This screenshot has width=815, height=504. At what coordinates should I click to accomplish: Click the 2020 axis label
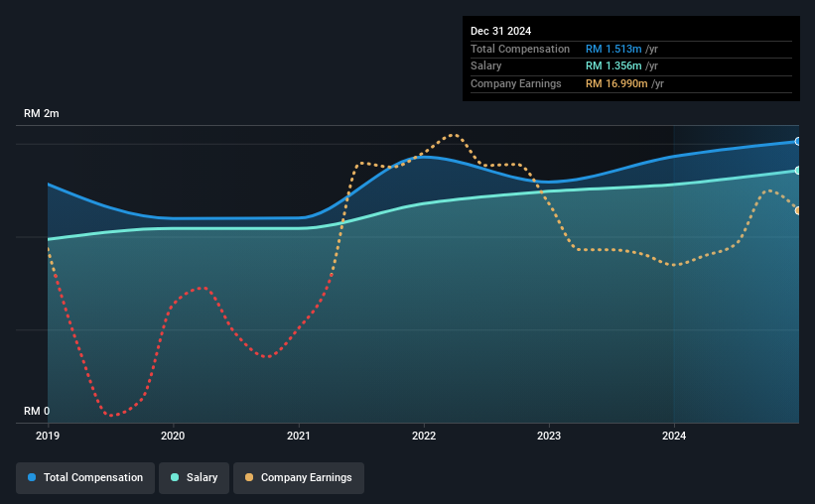(173, 436)
